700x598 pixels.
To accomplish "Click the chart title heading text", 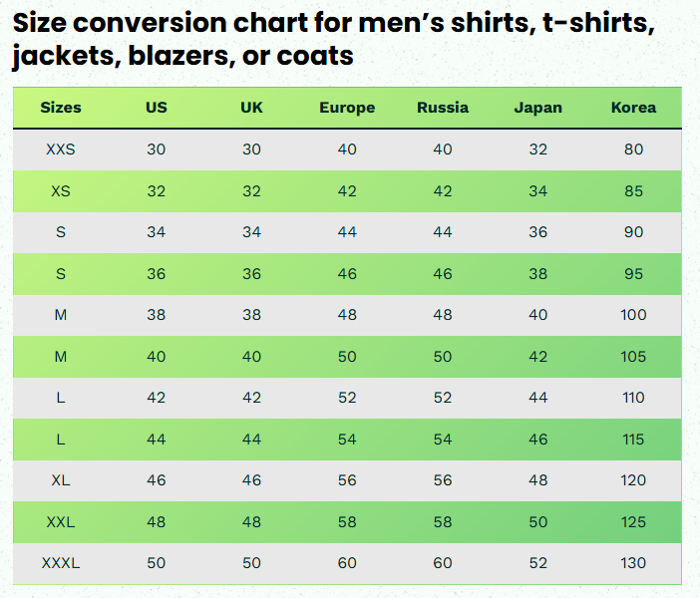I will pos(333,38).
